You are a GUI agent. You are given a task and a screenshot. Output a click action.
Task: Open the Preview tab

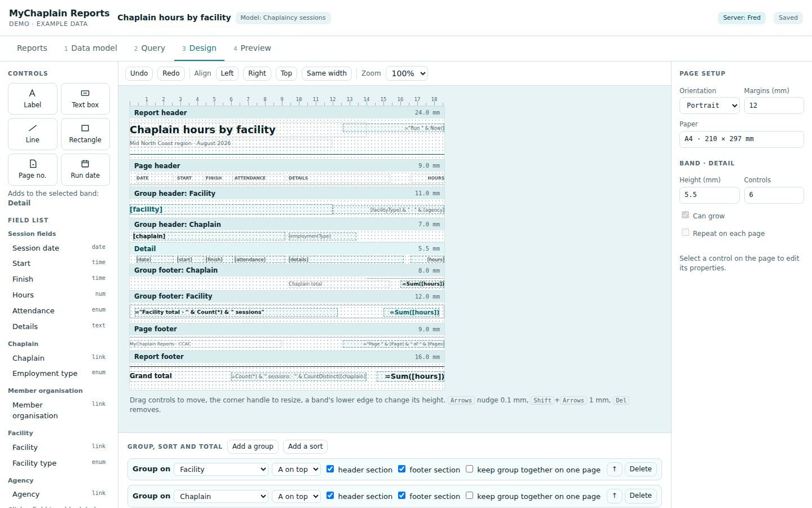click(x=252, y=48)
